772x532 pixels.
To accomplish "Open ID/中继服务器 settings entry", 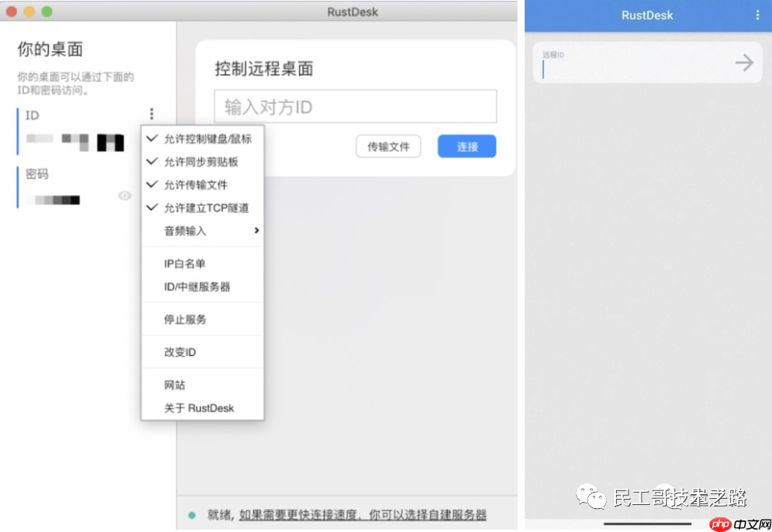I will click(x=202, y=286).
